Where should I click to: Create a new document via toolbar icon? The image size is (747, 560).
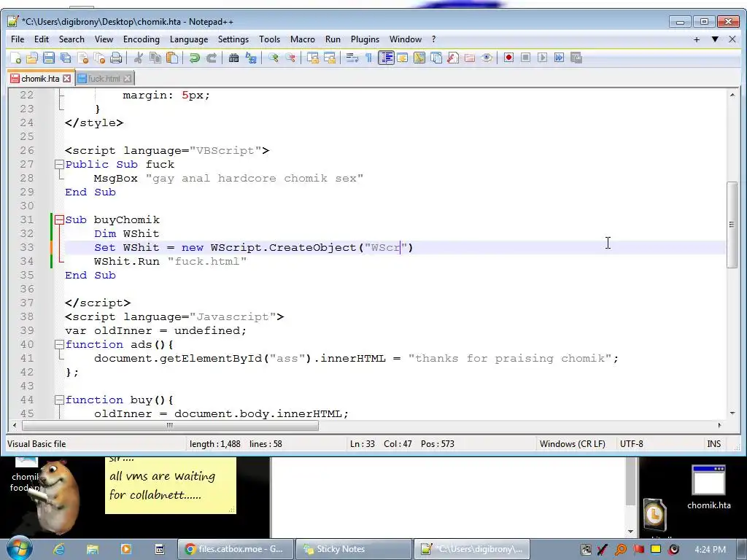(x=15, y=58)
